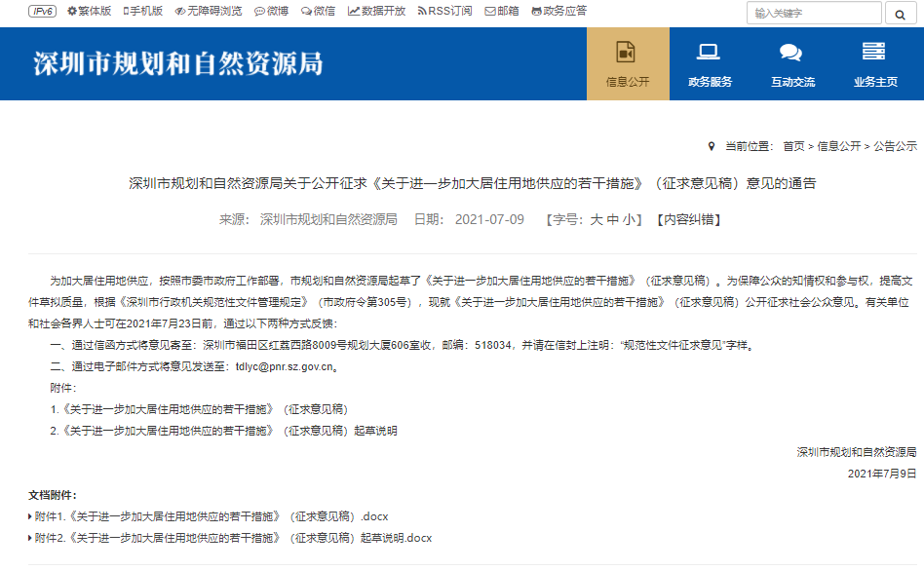
Task: Click the 深圳市规划和自然资源局 site title
Action: click(x=178, y=63)
